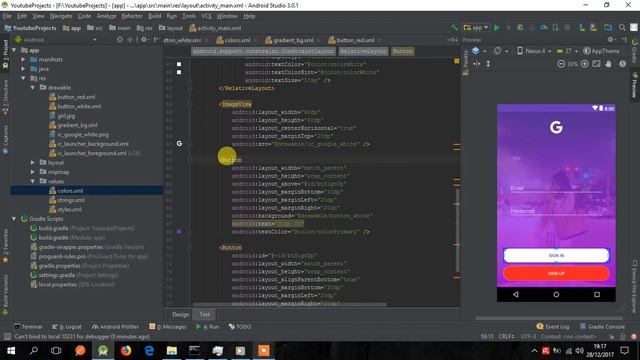Image resolution: width=640 pixels, height=360 pixels.
Task: Zoom in the layout preview
Action: tap(584, 64)
